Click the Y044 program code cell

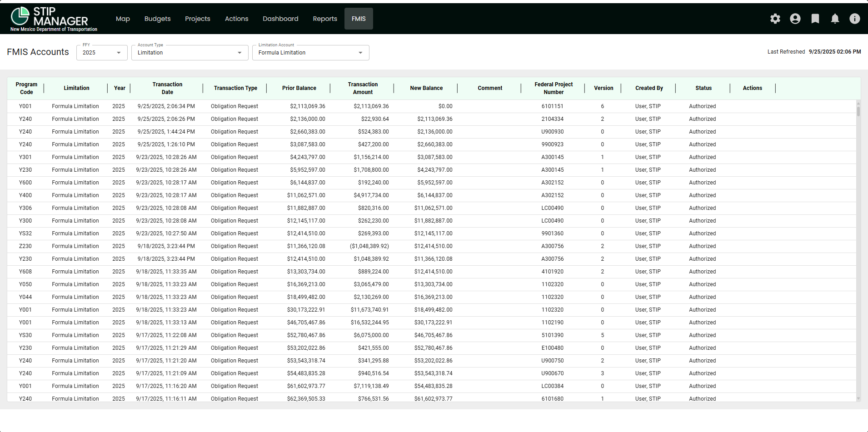(25, 297)
